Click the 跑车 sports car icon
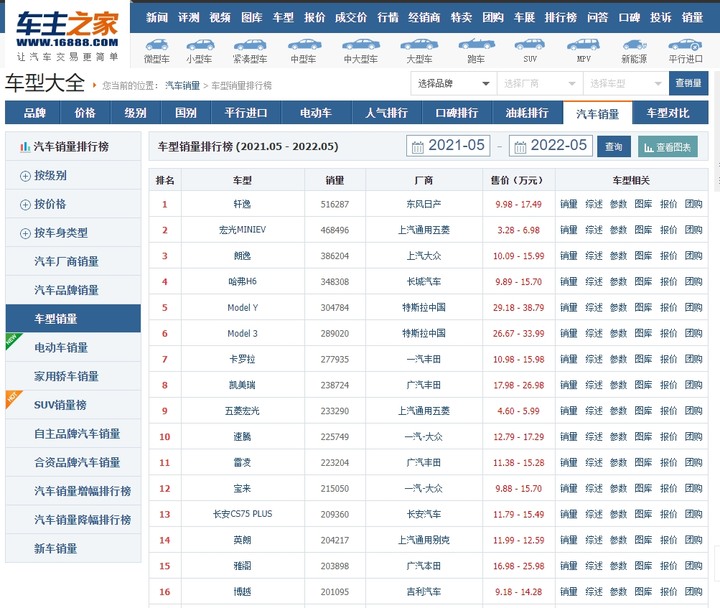Screen dimensions: 720x608 coord(476,45)
